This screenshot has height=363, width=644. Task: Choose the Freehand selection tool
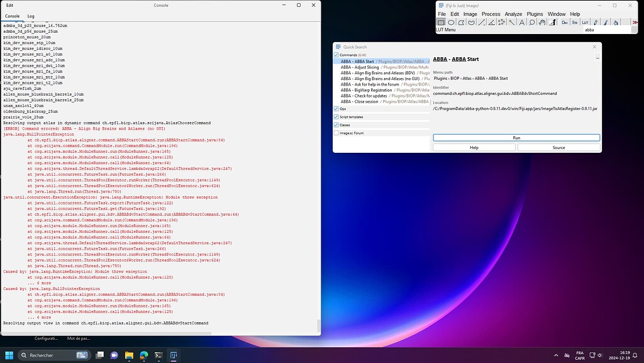(x=472, y=23)
